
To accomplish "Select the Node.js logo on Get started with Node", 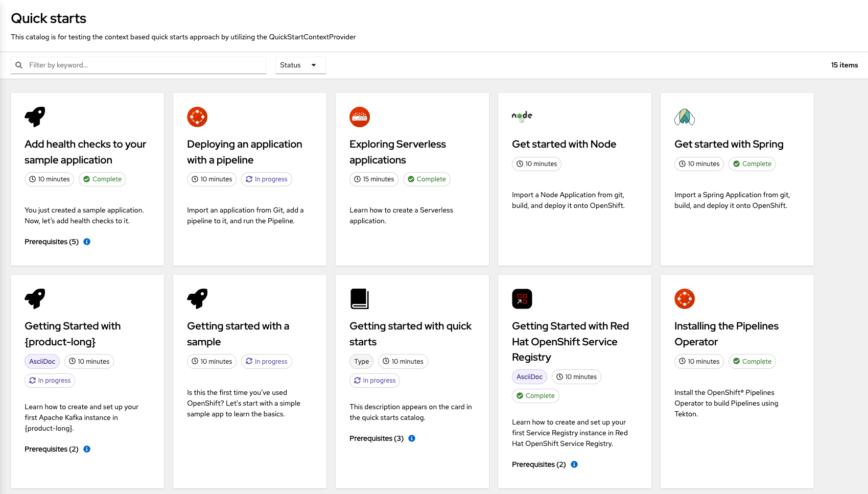I will coord(522,116).
